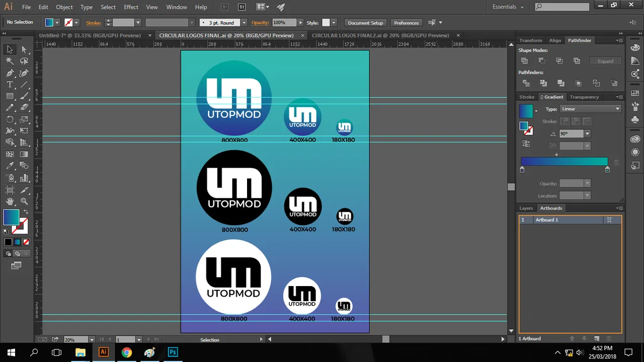
Task: Swap fill and stroke colors
Action: pyautogui.click(x=26, y=212)
